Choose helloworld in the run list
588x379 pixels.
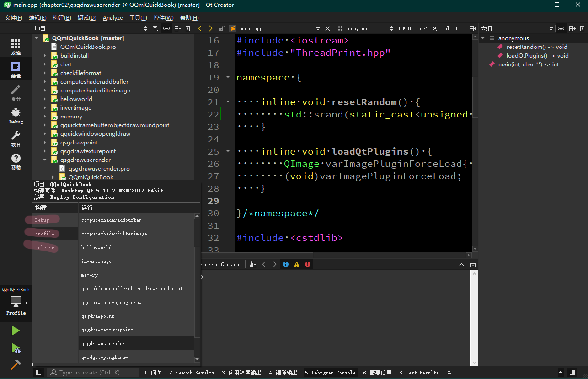coord(96,247)
